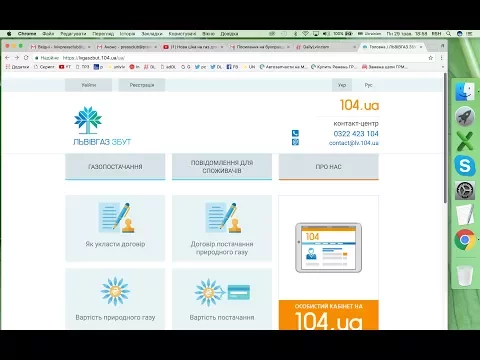
Task: Open the Закладки menu
Action: click(x=152, y=34)
